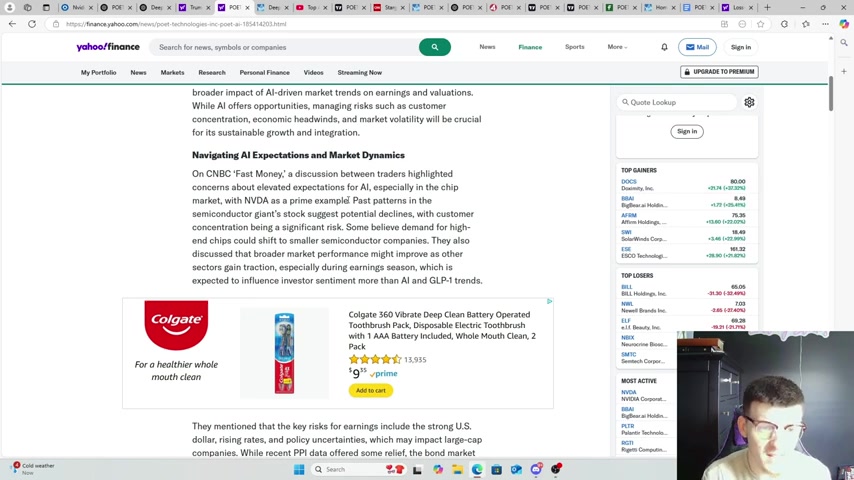Screen dimensions: 854x480
Task: Click the browser address bar URL
Action: click(x=175, y=24)
